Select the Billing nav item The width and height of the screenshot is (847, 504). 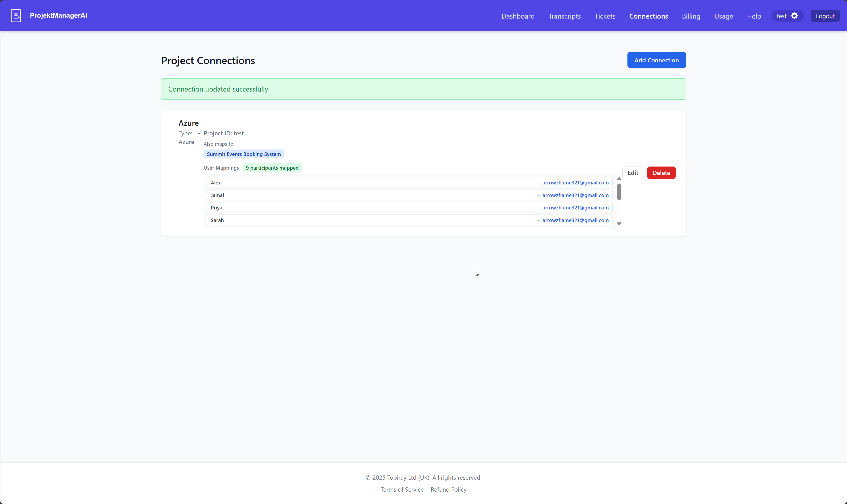pos(691,16)
